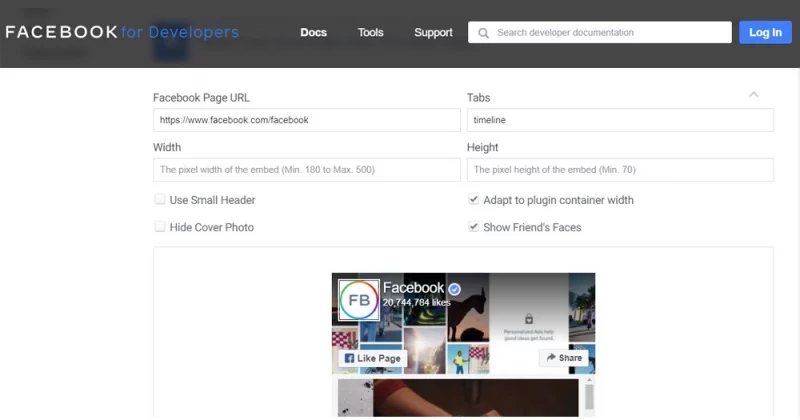The height and width of the screenshot is (420, 800).
Task: Click the Facebook for Developers logo
Action: pos(121,32)
